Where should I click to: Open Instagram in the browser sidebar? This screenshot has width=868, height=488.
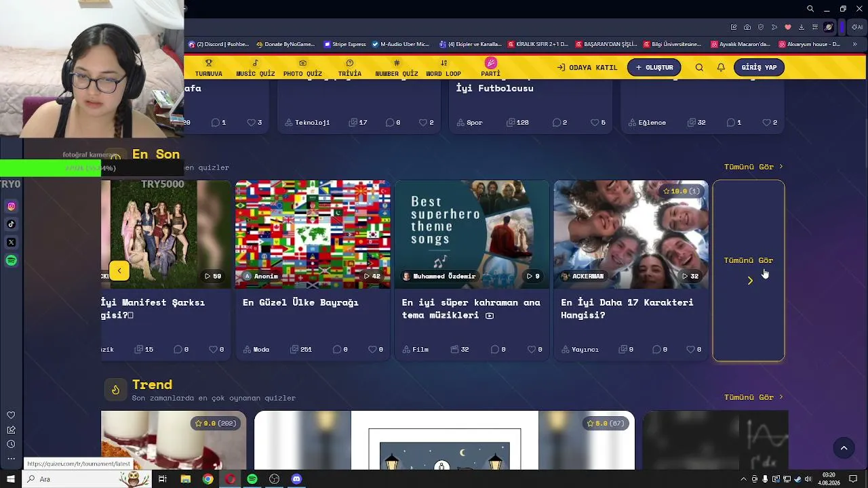(x=11, y=206)
